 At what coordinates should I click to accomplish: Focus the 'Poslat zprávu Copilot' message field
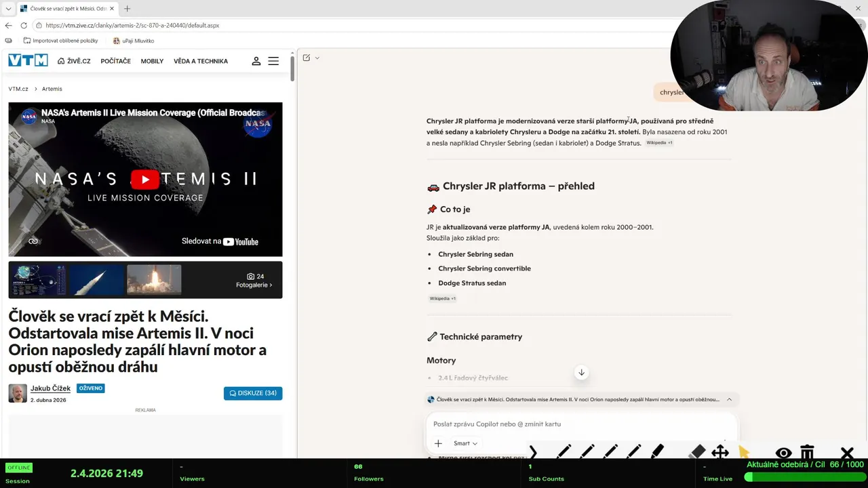coord(580,424)
